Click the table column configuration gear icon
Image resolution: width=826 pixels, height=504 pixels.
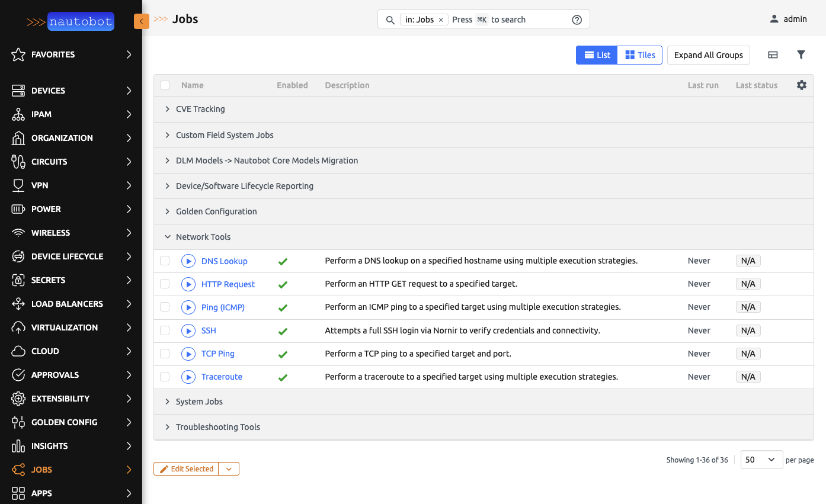801,85
